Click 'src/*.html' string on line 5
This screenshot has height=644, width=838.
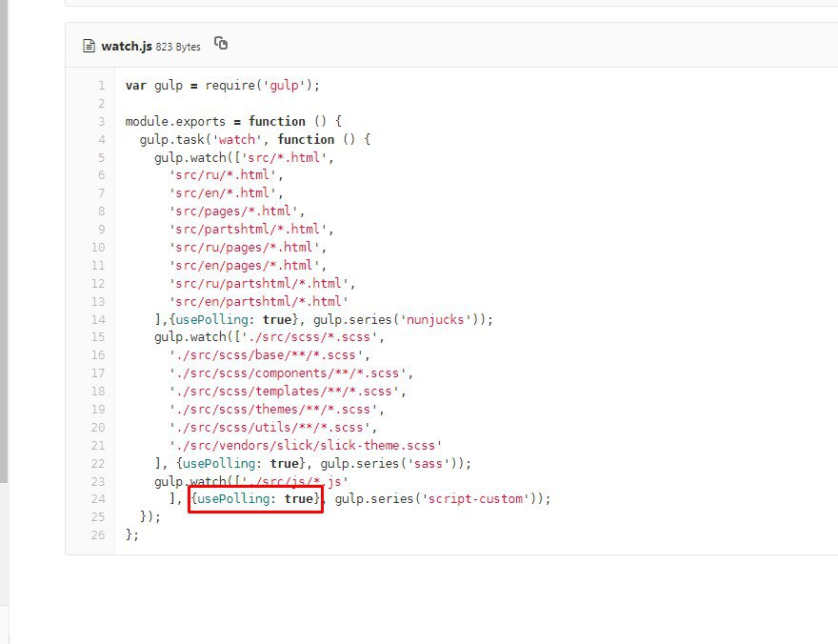point(283,157)
